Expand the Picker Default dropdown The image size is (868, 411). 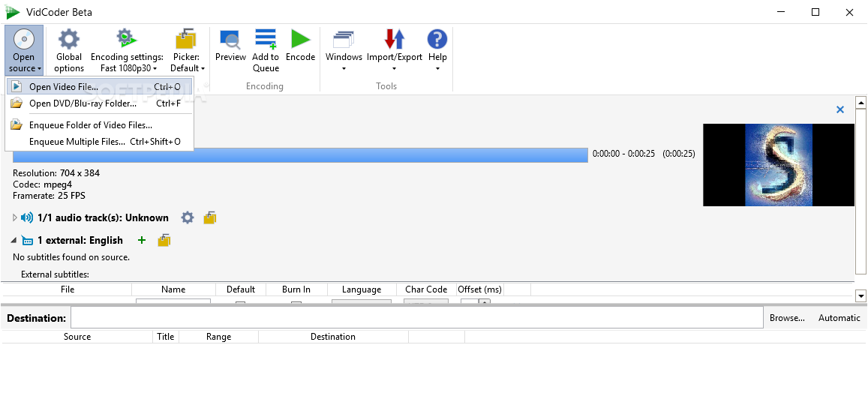[187, 52]
